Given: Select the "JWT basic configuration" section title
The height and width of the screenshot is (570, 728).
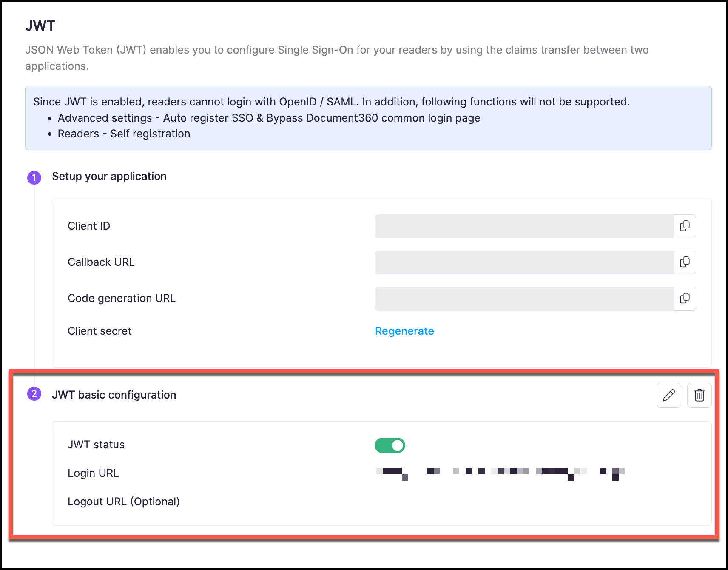Looking at the screenshot, I should point(114,395).
